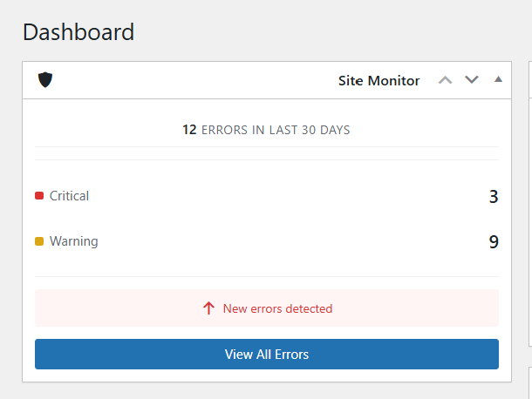Select the Critical label

tap(69, 196)
